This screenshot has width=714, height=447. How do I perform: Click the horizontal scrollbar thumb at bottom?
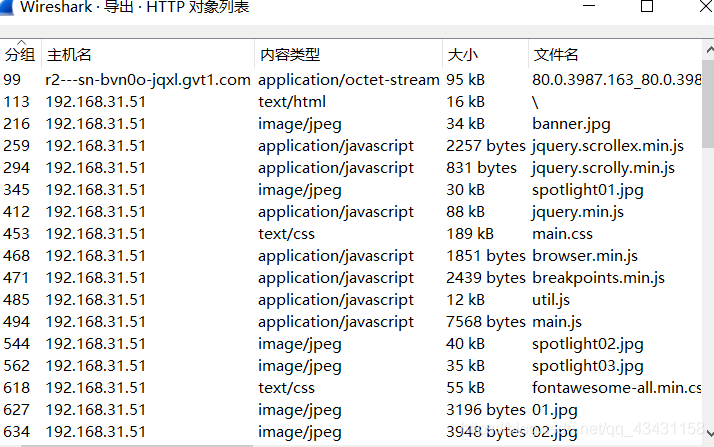pyautogui.click(x=137, y=446)
